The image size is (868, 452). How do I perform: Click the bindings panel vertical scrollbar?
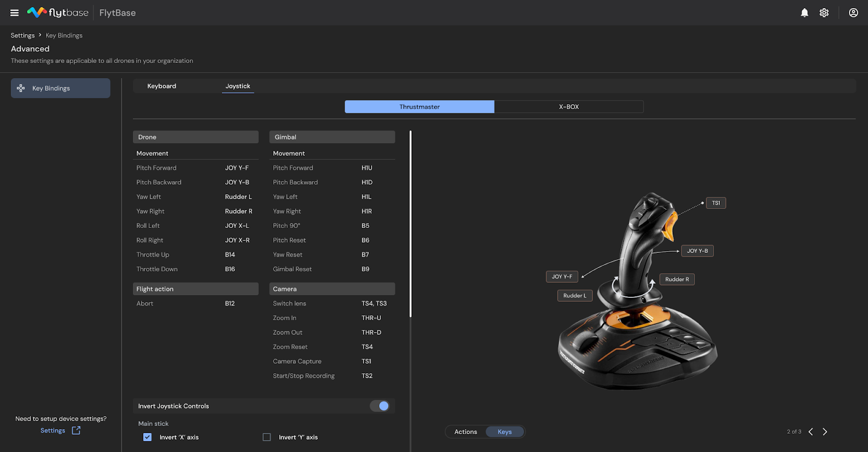pos(411,224)
